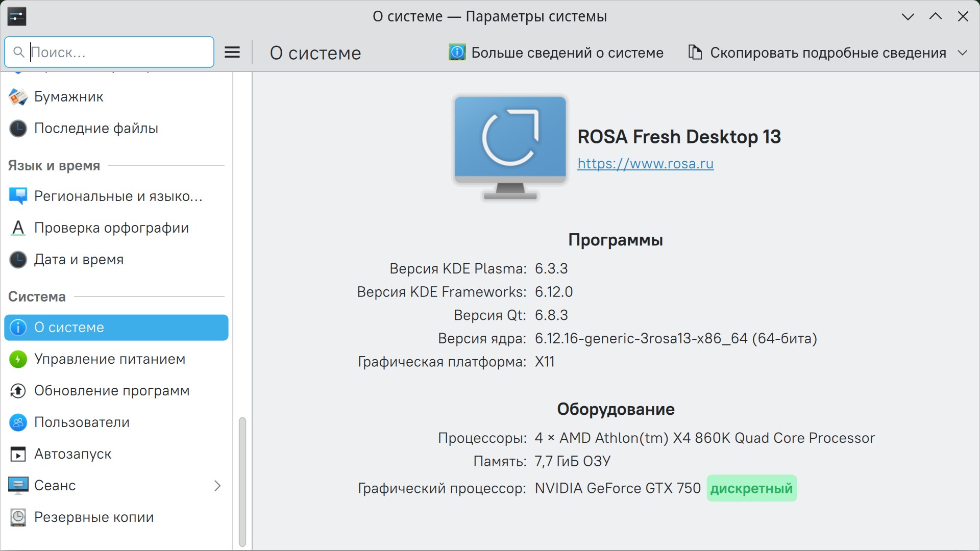Open dropdown next to Copy detailed information
Viewport: 980px width, 551px height.
tap(962, 53)
